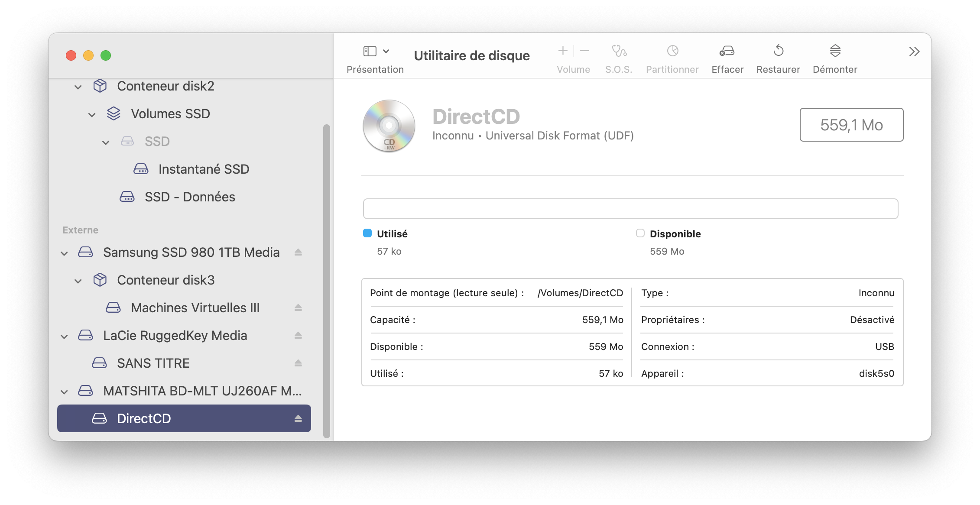Viewport: 980px width, 505px height.
Task: Collapse Samsung SSD 980 1TB Media chevron
Action: [x=64, y=253]
